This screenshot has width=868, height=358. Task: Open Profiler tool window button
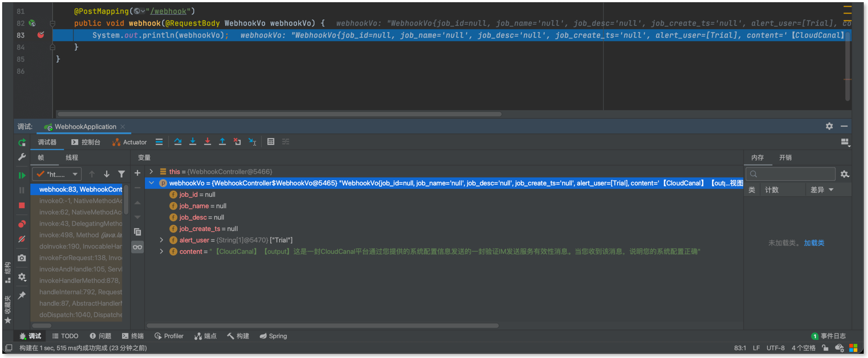[169, 336]
